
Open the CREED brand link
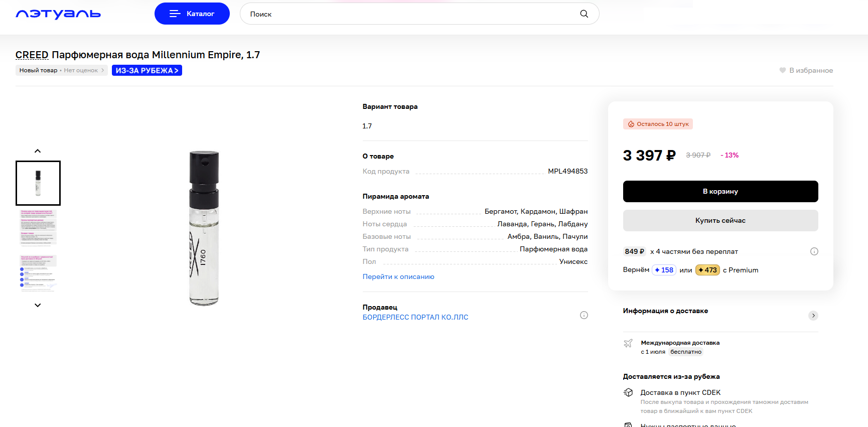pos(32,55)
